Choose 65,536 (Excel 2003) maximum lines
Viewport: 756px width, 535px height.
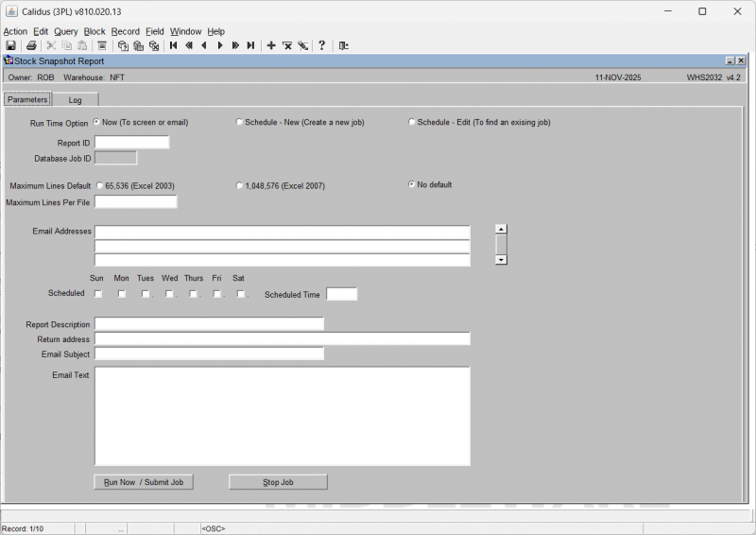(100, 186)
